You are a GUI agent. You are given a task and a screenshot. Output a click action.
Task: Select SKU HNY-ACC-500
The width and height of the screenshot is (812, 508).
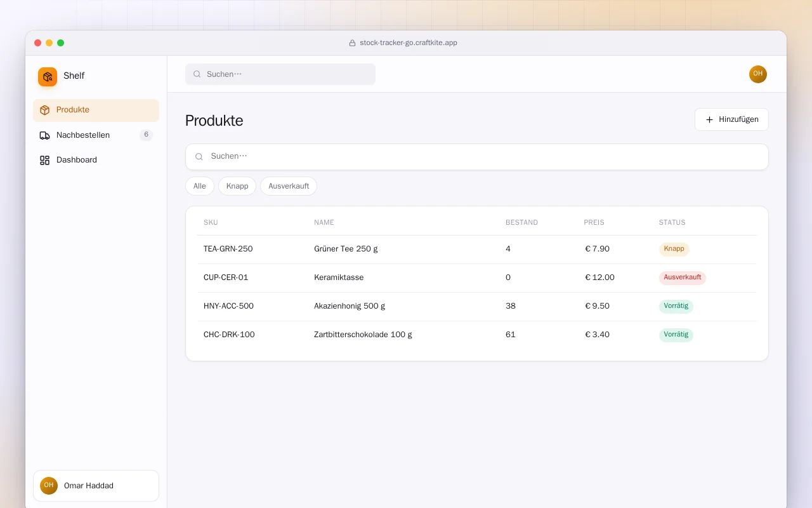[228, 306]
